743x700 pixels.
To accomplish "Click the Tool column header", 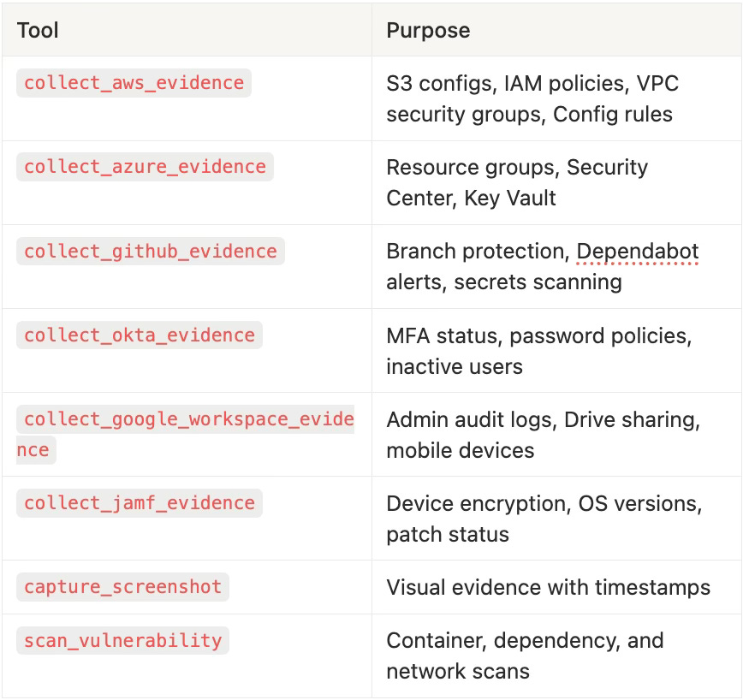I will (38, 31).
